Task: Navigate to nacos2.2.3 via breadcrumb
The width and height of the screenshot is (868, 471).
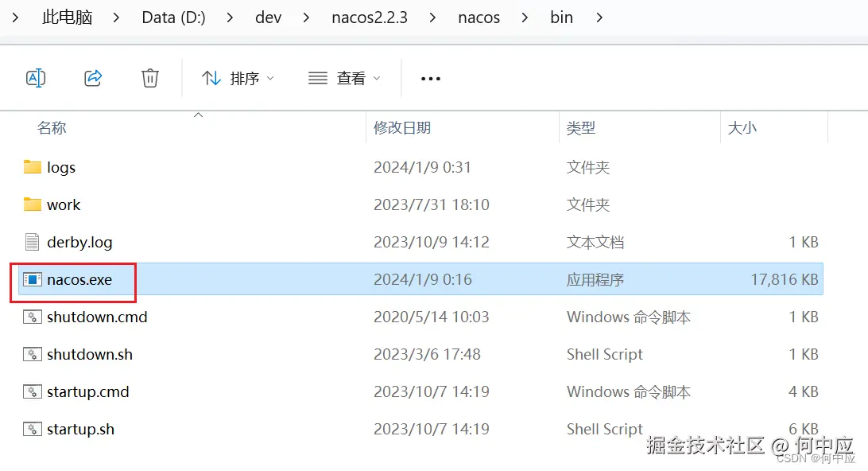Action: coord(369,17)
